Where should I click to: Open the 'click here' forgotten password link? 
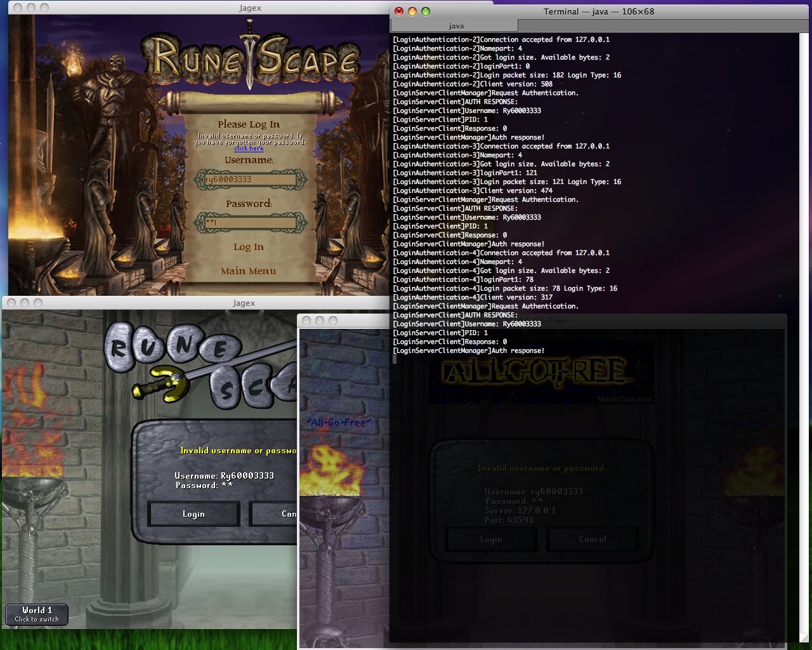click(x=249, y=149)
